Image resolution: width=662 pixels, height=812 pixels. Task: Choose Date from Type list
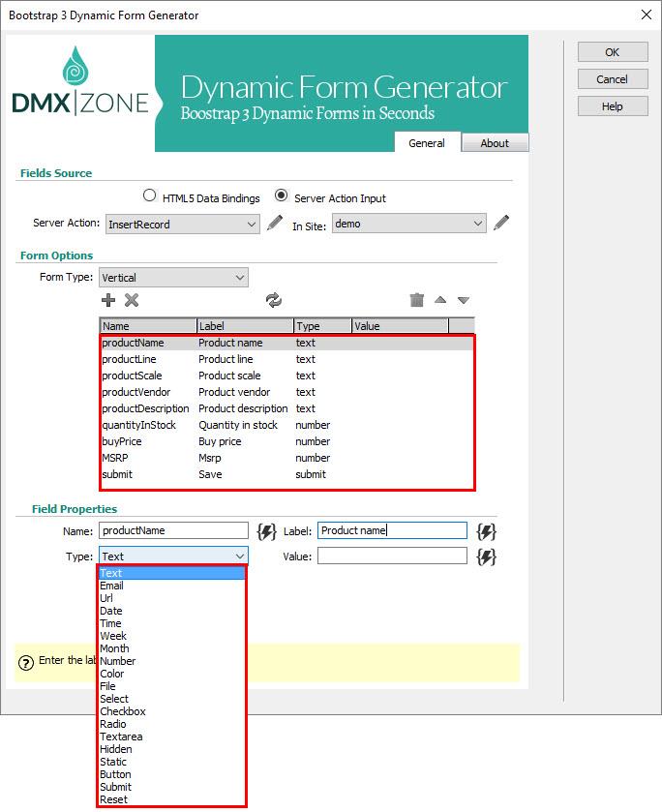[x=172, y=611]
